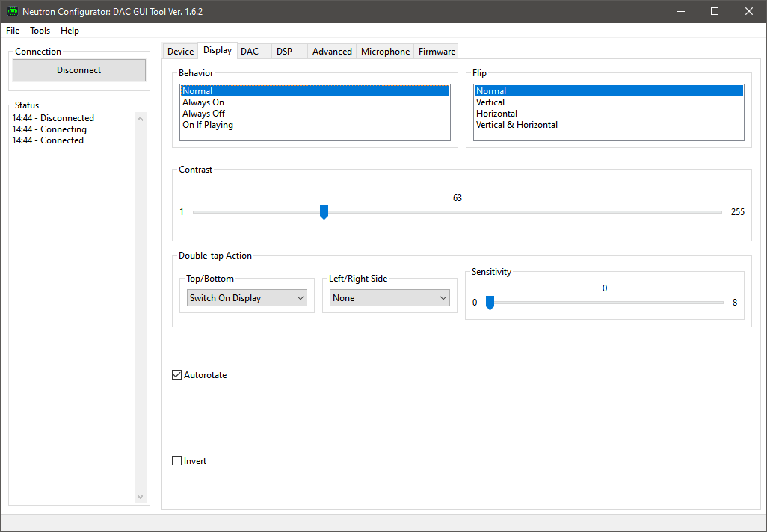Click the Status log scroll down arrow
Screen dimensions: 767x532
click(x=140, y=497)
